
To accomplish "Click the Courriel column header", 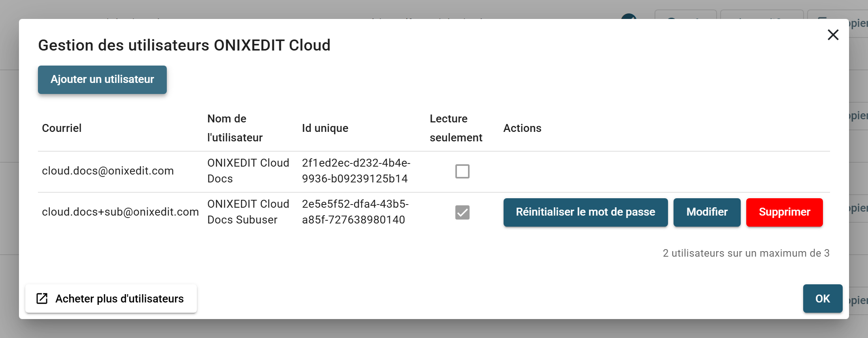I will click(x=62, y=128).
